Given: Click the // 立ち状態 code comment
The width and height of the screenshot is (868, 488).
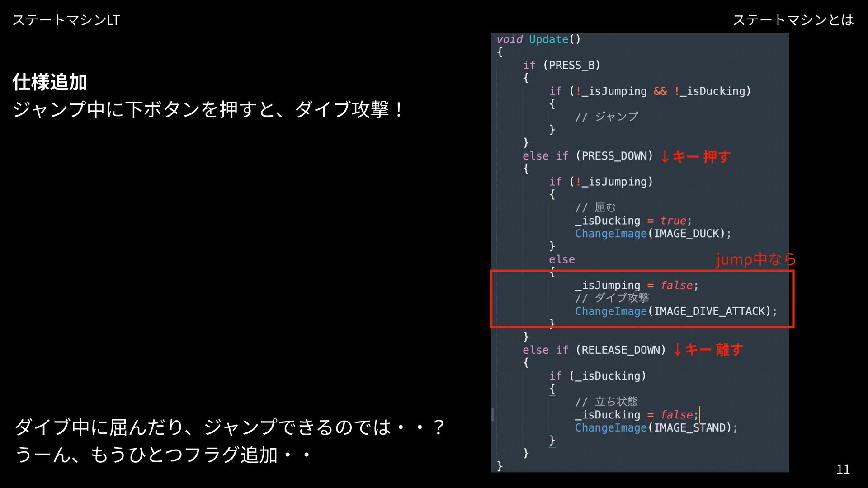Looking at the screenshot, I should click(606, 401).
